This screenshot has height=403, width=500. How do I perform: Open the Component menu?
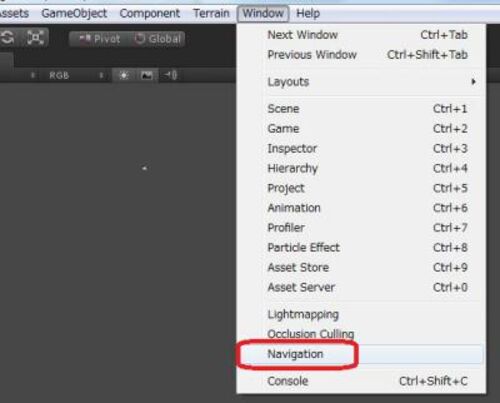tap(150, 13)
